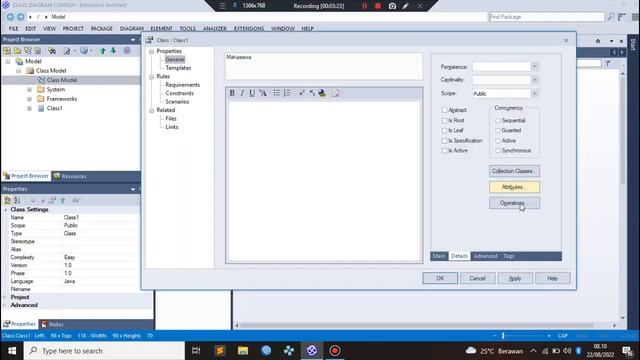Click the Windows Start button
Viewport: 640px width, 360px height.
click(12, 351)
